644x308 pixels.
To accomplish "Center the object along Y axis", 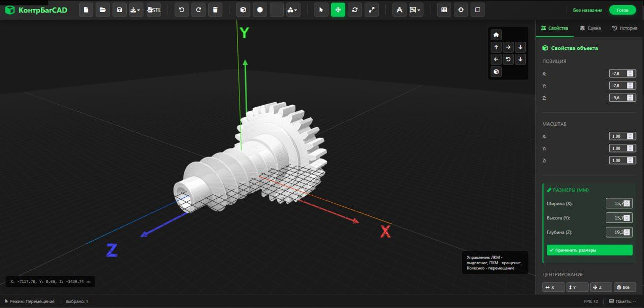I will point(577,287).
